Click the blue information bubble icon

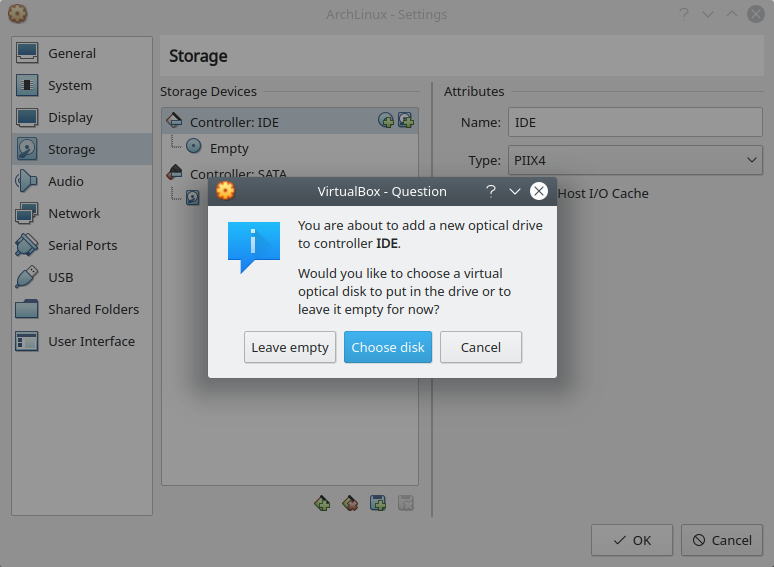[254, 247]
